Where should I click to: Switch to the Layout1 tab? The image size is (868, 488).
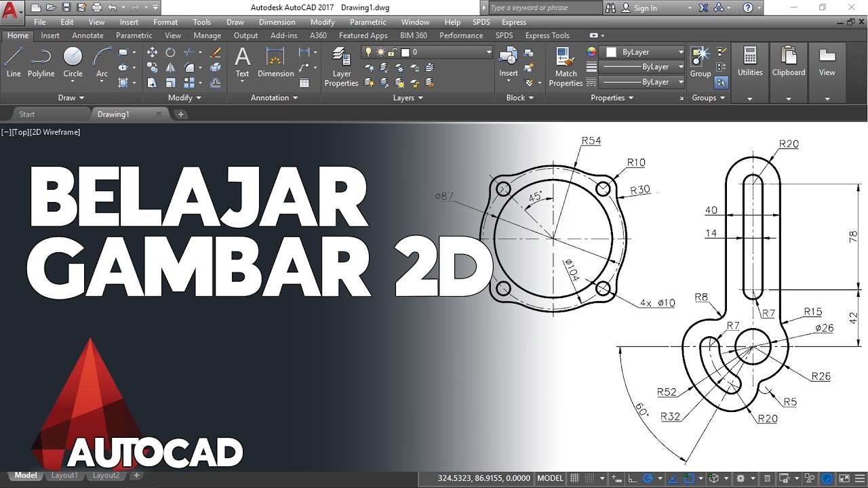point(64,475)
